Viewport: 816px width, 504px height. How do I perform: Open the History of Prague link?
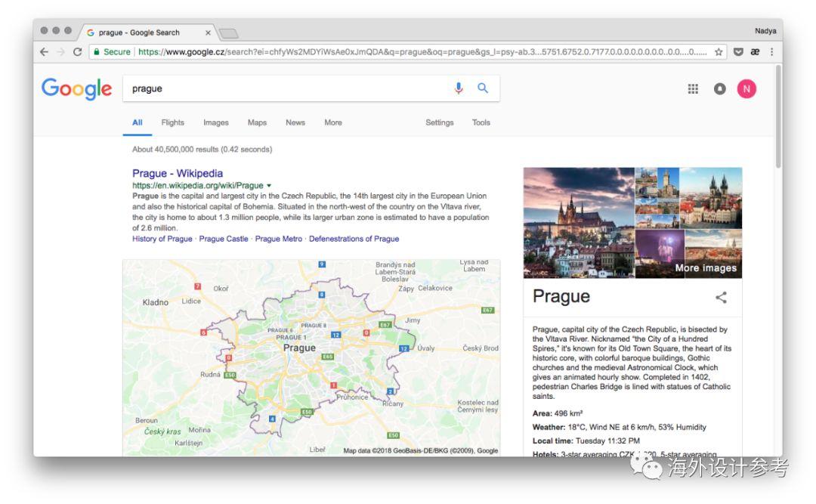tap(162, 239)
